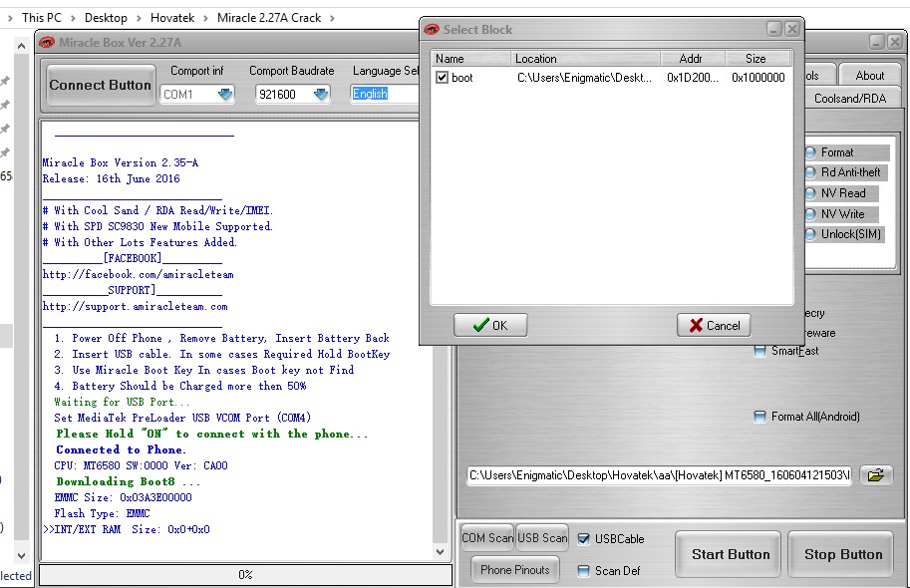
Task: Click the folder browse icon beside firmware path
Action: point(875,475)
